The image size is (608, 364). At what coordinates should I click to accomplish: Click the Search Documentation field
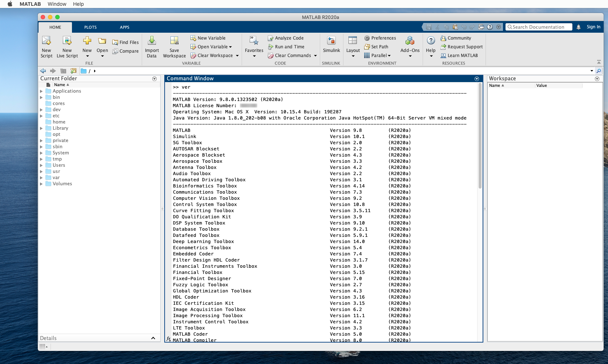(x=539, y=27)
